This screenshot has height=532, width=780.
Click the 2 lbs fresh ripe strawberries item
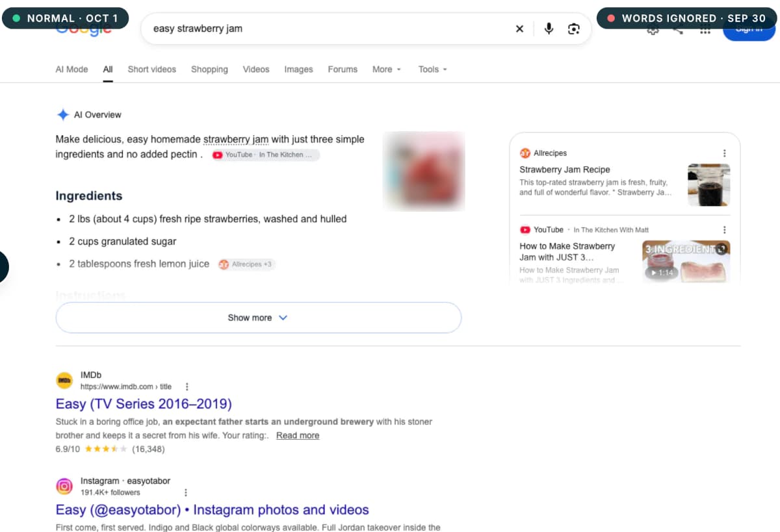tap(208, 219)
